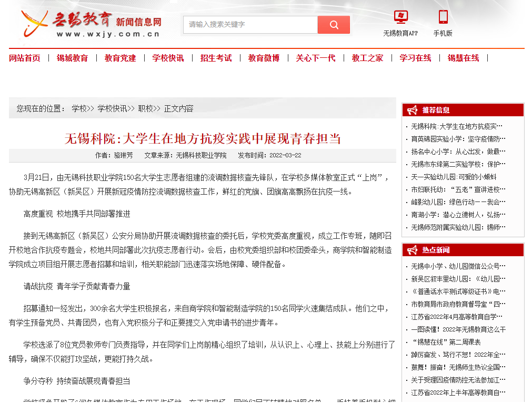Image resolution: width=532 pixels, height=403 pixels.
Task: Open recommended link 市妇联托幼
Action: click(x=458, y=189)
